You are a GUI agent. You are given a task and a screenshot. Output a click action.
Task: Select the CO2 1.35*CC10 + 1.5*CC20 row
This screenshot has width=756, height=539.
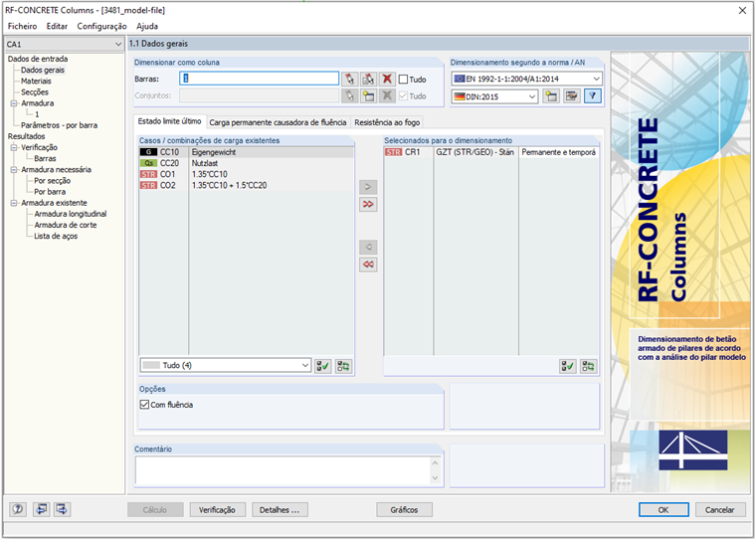coord(247,185)
